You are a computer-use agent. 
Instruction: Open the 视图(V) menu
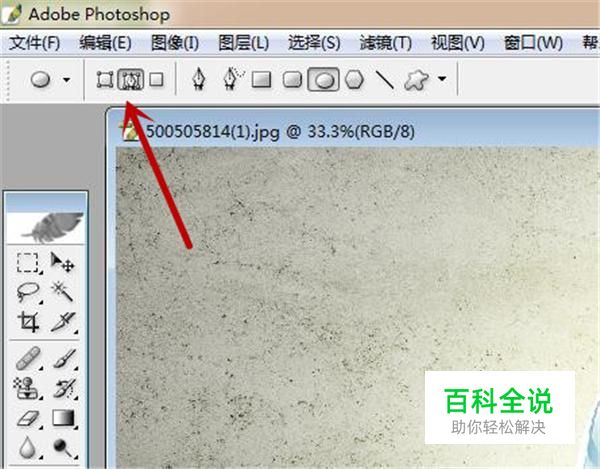click(458, 43)
